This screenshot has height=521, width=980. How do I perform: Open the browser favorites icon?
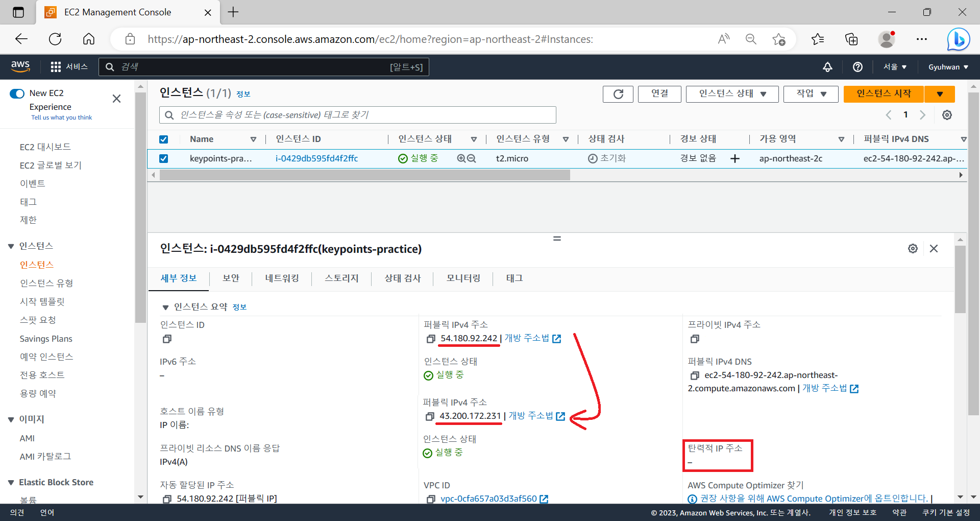click(x=818, y=39)
